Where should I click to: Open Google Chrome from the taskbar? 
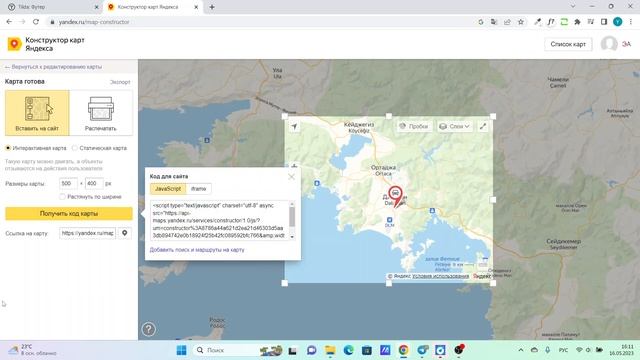(x=403, y=350)
